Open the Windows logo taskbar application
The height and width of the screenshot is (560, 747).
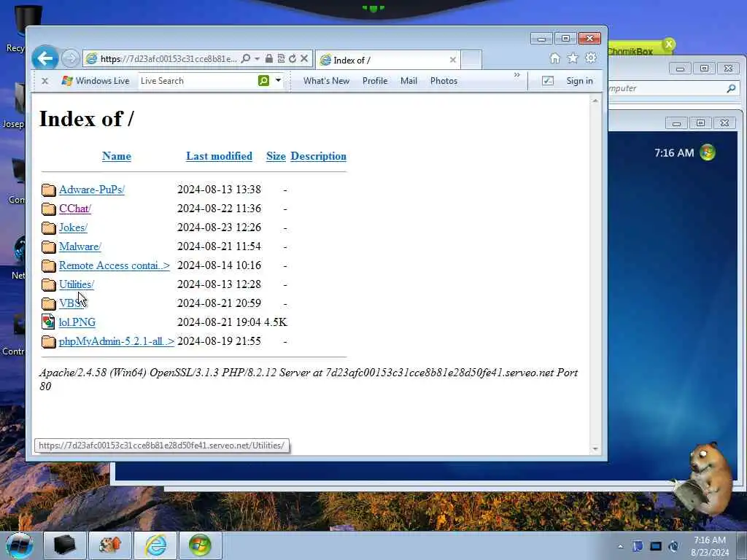tap(200, 545)
